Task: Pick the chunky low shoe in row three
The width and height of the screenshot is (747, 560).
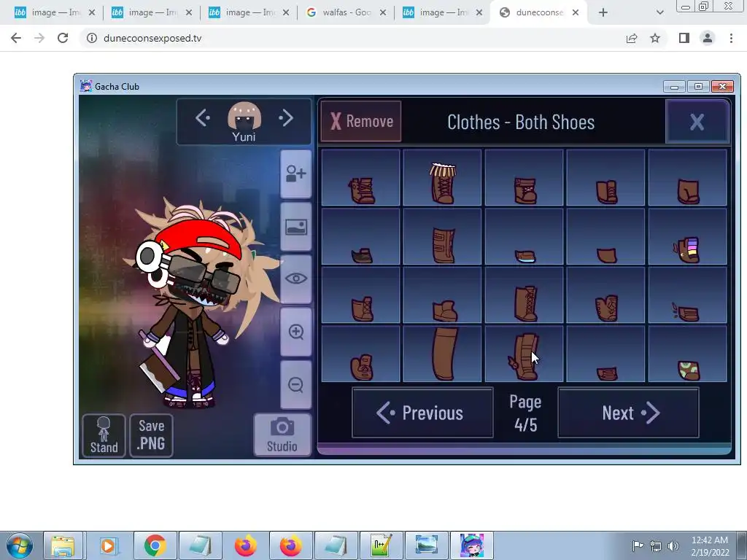Action: 442,295
